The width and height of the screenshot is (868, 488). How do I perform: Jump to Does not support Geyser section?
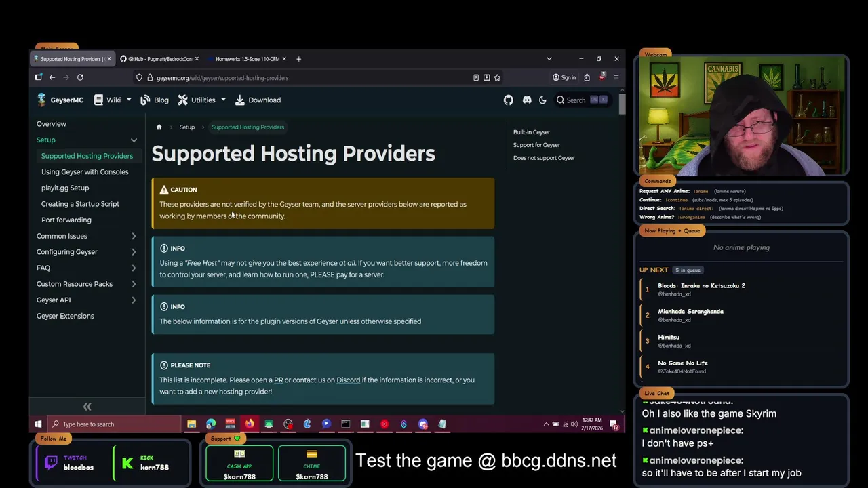[x=544, y=158]
